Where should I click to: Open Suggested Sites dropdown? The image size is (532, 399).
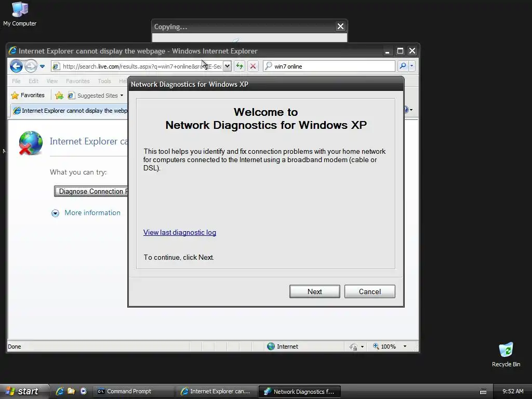(x=96, y=96)
